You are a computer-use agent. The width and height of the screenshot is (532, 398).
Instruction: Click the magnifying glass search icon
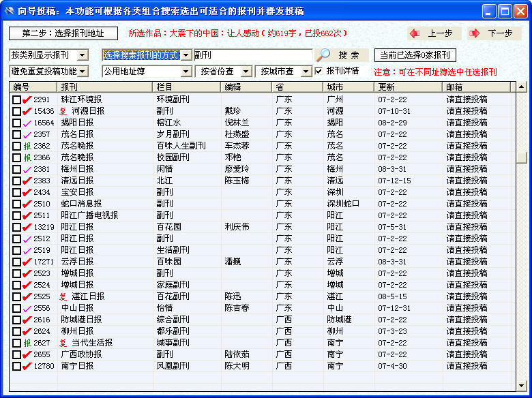323,55
